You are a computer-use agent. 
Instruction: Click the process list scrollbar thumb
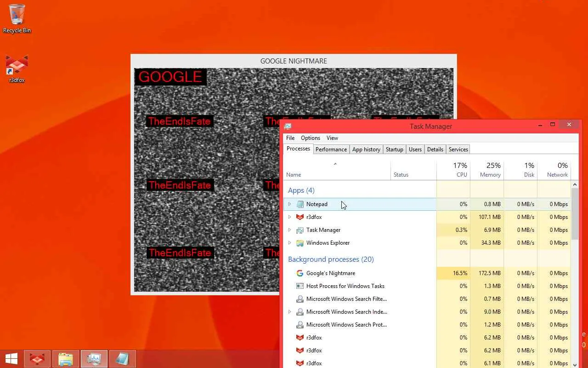click(x=575, y=214)
